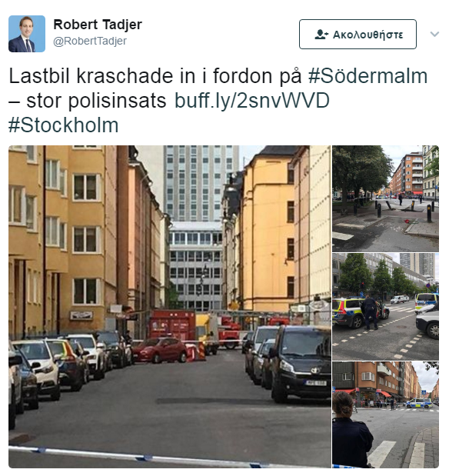The height and width of the screenshot is (476, 449).
Task: Open Robert Tadjer's profile avatar
Action: pyautogui.click(x=27, y=34)
